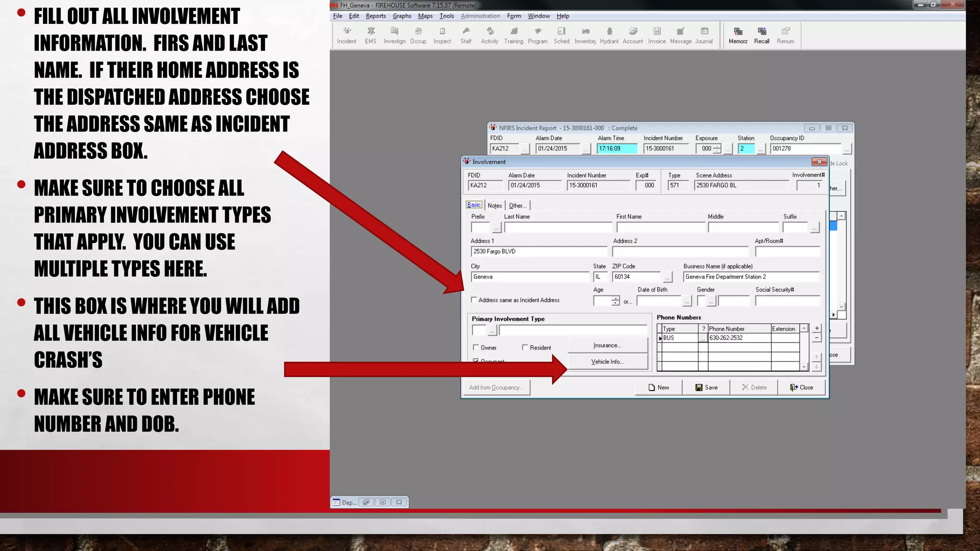Open the Inventory toolbar icon
980x551 pixels.
[x=585, y=35]
